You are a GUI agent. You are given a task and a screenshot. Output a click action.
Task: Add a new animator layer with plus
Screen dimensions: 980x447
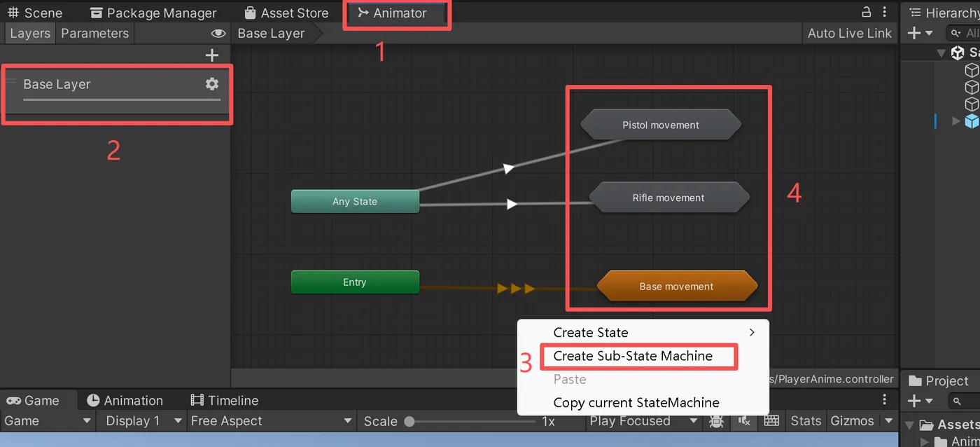212,55
